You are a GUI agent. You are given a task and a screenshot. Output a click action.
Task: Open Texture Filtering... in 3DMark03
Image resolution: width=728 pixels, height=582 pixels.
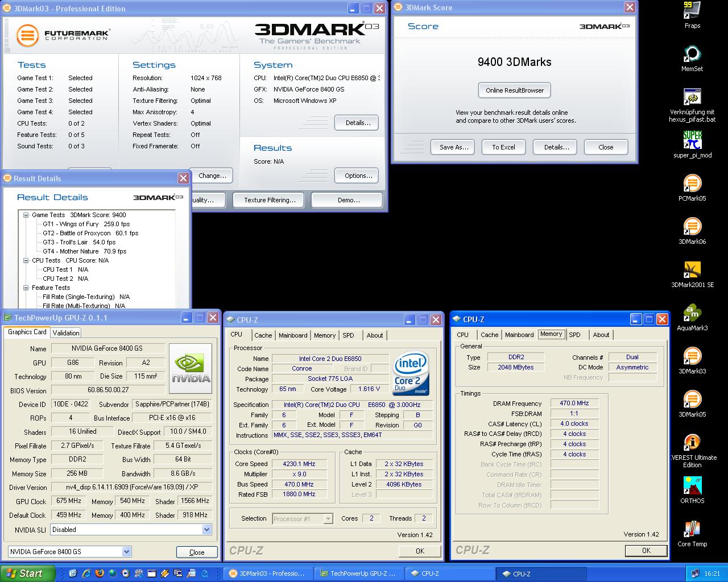(270, 200)
